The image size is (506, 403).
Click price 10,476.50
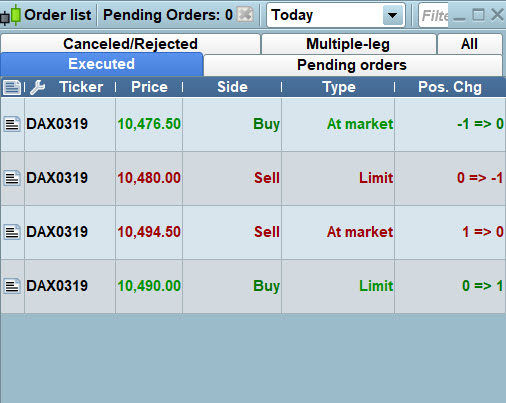pos(149,124)
